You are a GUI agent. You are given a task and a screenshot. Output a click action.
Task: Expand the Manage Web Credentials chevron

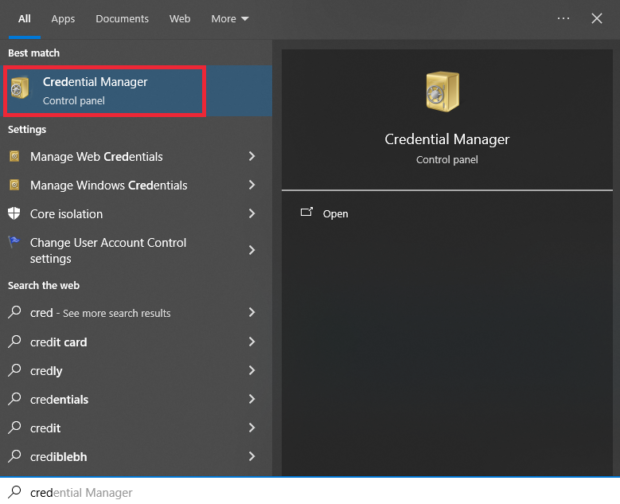click(x=252, y=157)
